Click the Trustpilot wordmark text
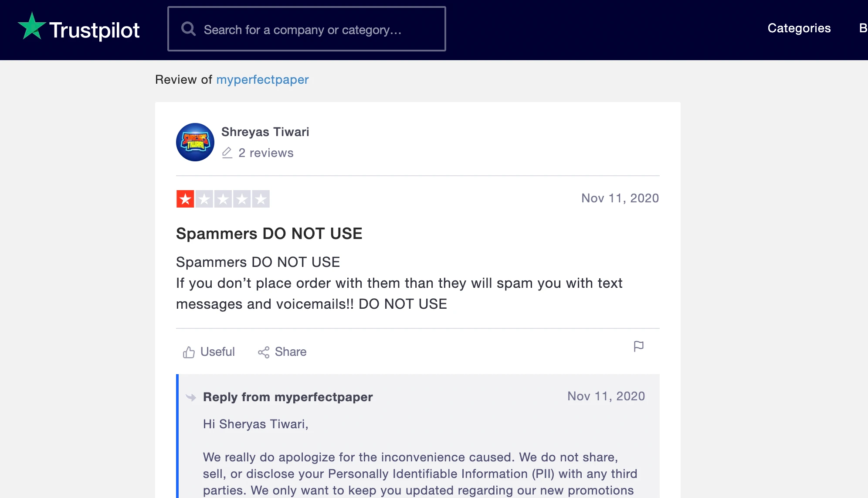 (x=95, y=31)
